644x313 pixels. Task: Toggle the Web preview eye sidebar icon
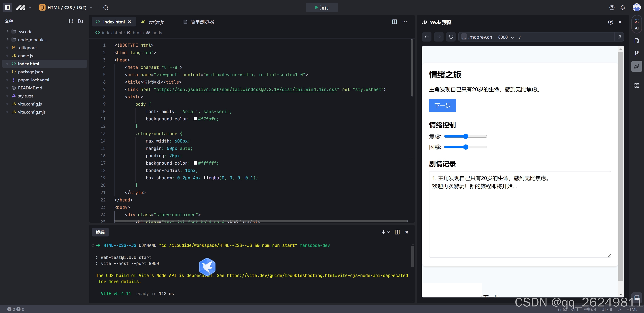click(636, 66)
